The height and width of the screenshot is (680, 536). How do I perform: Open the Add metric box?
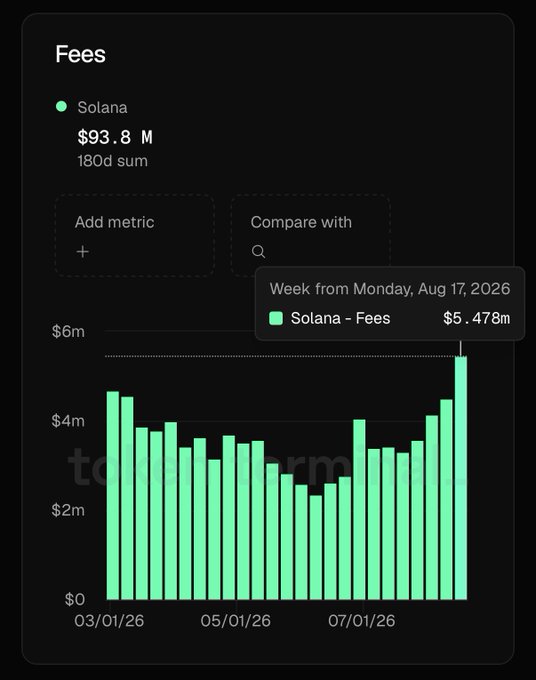click(134, 235)
